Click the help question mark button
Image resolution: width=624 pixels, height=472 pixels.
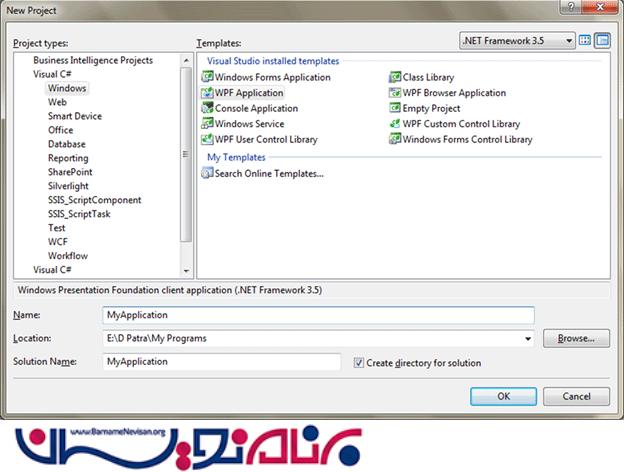point(571,7)
